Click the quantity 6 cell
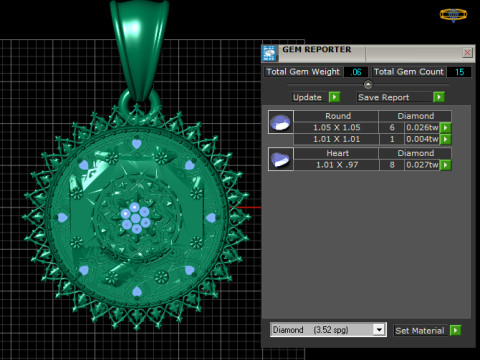 click(392, 127)
